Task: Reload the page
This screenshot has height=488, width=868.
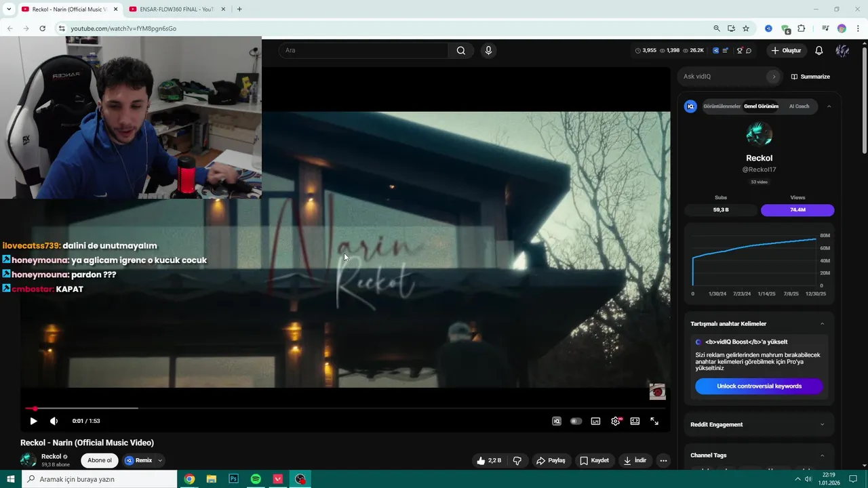Action: (x=42, y=28)
